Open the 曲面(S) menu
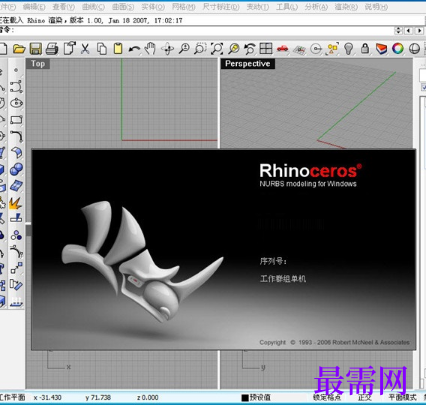Screen dimensions: 426x412 [x=123, y=7]
